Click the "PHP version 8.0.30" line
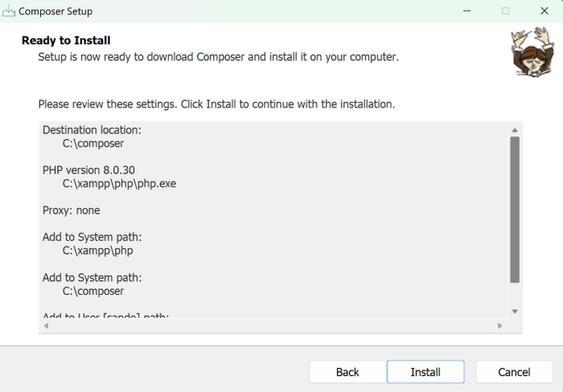 point(88,170)
